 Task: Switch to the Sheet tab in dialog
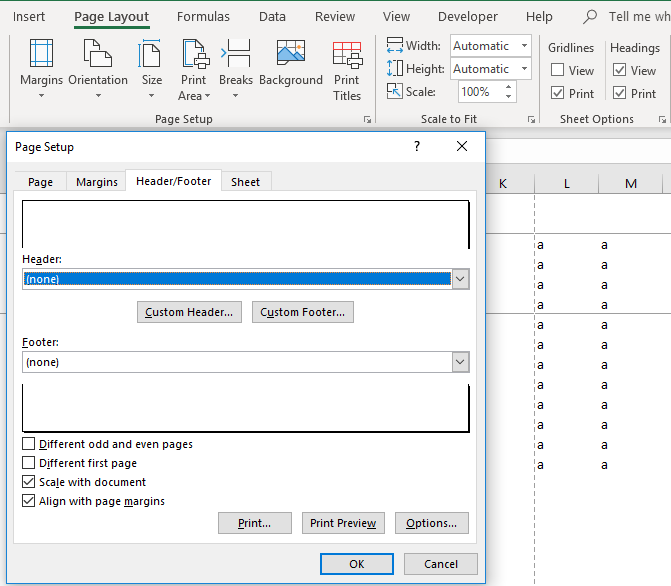click(x=246, y=181)
